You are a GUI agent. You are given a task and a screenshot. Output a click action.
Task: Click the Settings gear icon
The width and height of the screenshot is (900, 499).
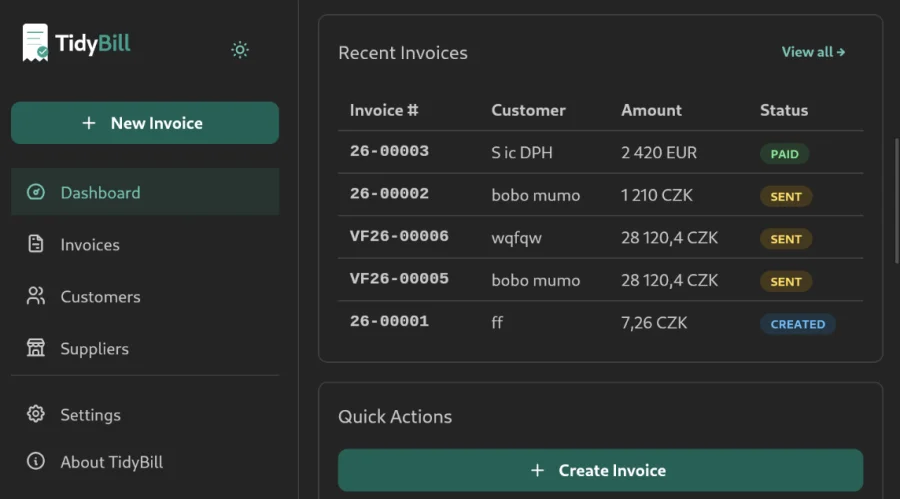(x=36, y=414)
